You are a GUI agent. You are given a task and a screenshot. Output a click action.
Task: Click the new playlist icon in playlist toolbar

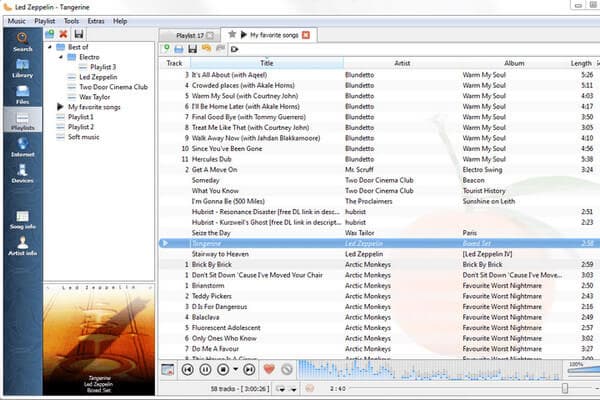click(166, 49)
